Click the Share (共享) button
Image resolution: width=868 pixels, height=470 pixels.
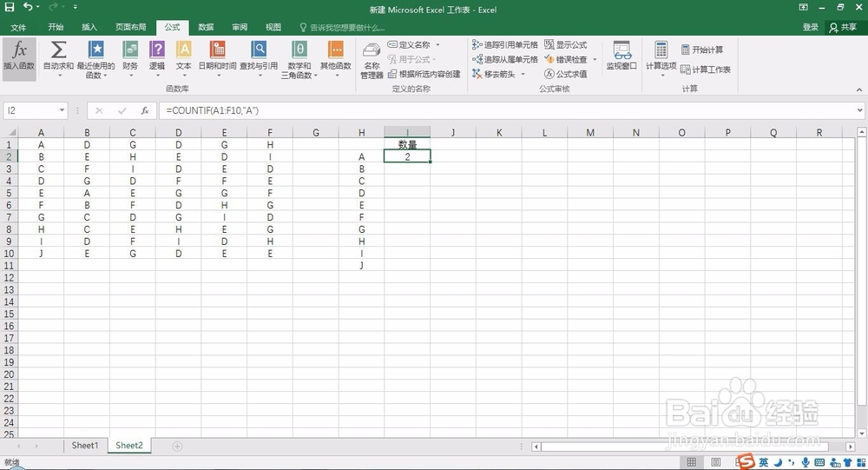pos(843,27)
